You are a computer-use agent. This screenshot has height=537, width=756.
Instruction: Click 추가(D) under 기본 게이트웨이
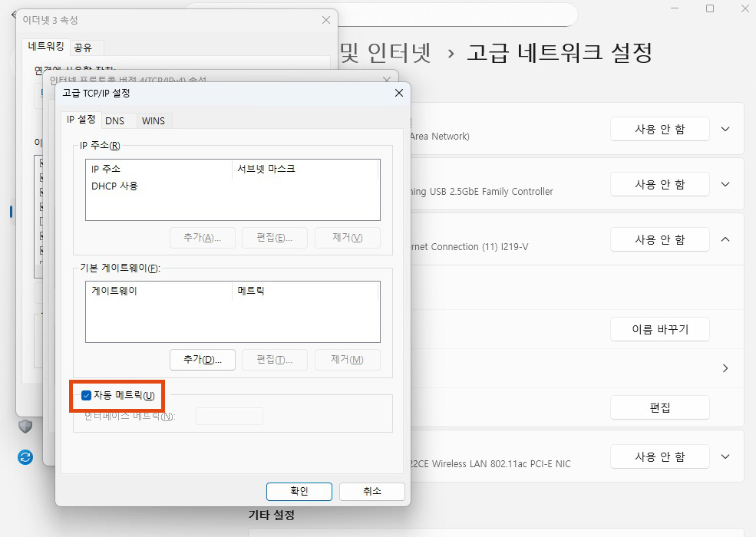pyautogui.click(x=203, y=359)
